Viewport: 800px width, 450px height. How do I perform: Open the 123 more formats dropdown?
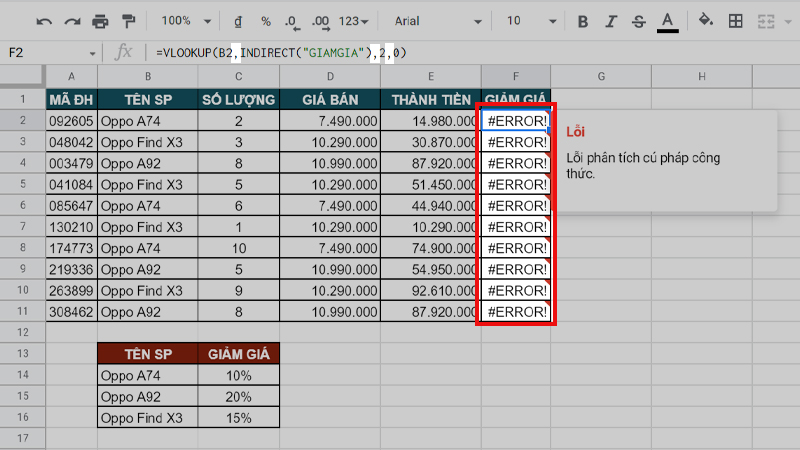pos(354,21)
